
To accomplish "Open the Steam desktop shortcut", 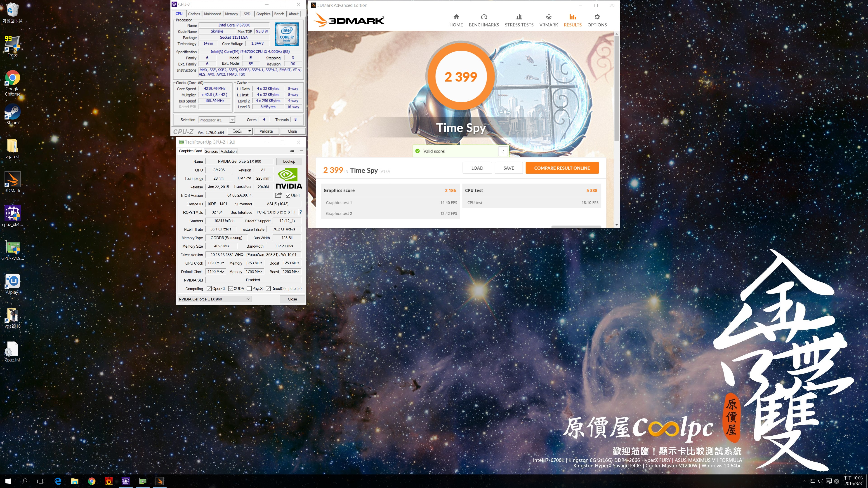I will (x=12, y=115).
